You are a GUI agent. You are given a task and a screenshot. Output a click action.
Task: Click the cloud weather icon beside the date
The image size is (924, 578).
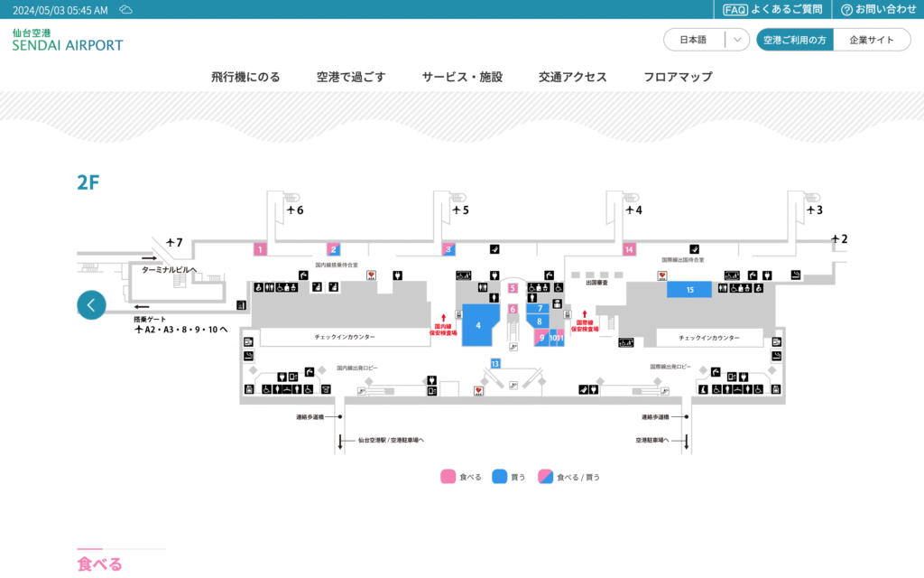tap(126, 10)
